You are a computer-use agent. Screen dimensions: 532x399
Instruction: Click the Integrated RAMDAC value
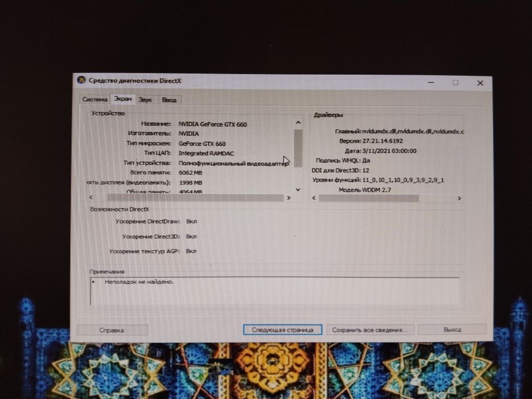pos(206,153)
